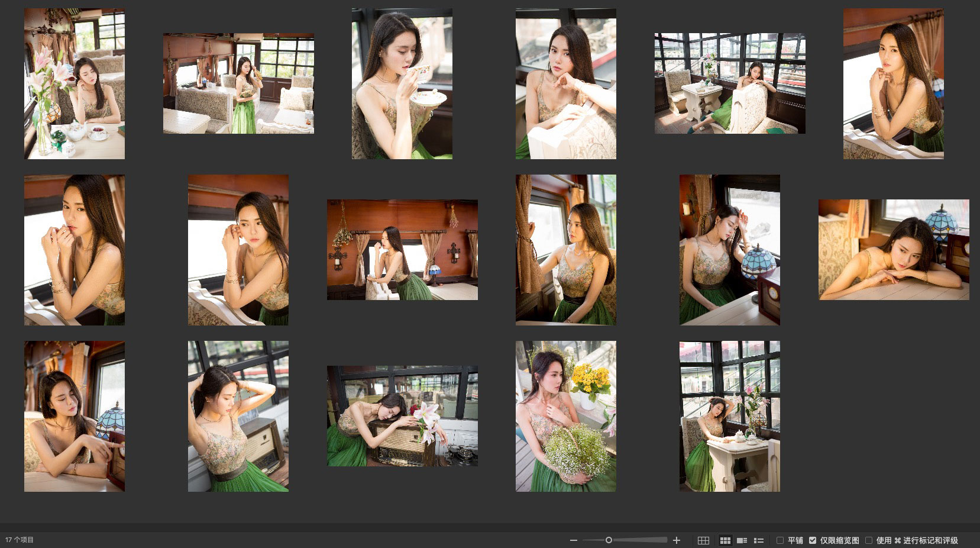This screenshot has width=980, height=548.
Task: Switch to thumbnails view mode
Action: (725, 540)
